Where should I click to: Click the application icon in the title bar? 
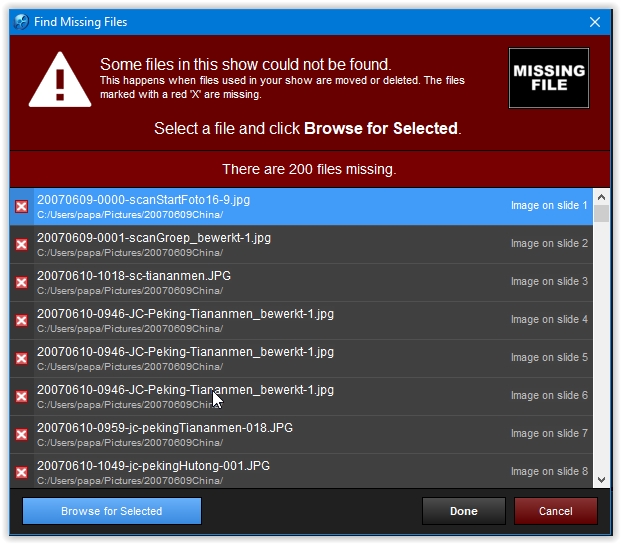coord(21,22)
